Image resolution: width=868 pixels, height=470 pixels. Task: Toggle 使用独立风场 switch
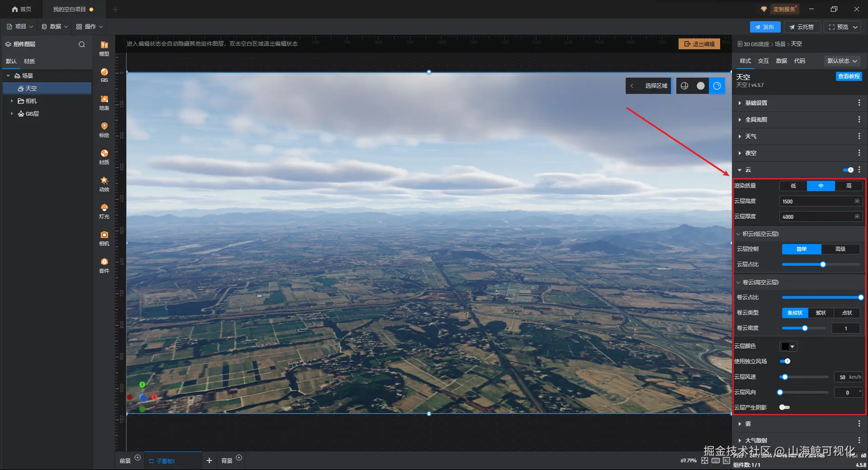pyautogui.click(x=785, y=361)
